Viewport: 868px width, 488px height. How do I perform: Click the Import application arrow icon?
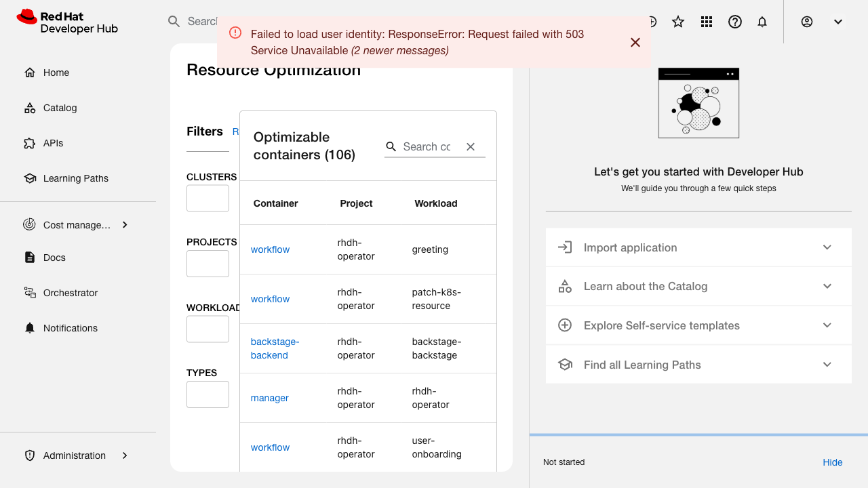point(565,247)
